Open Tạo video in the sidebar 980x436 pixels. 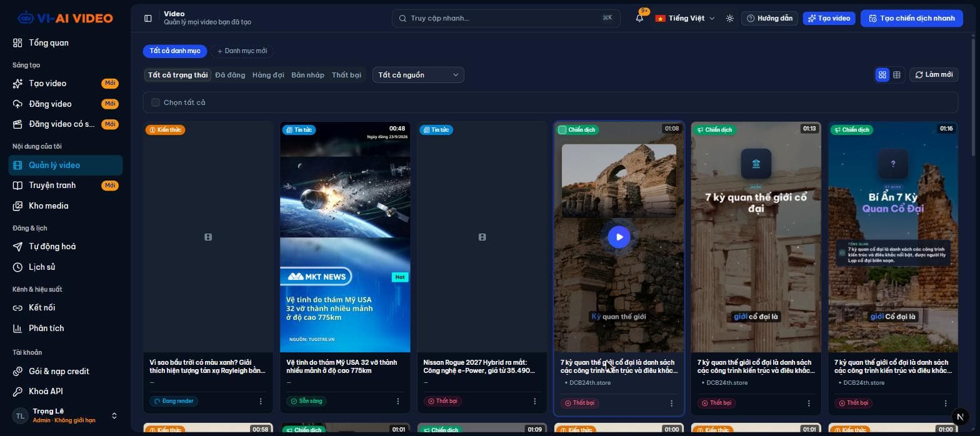pos(66,83)
